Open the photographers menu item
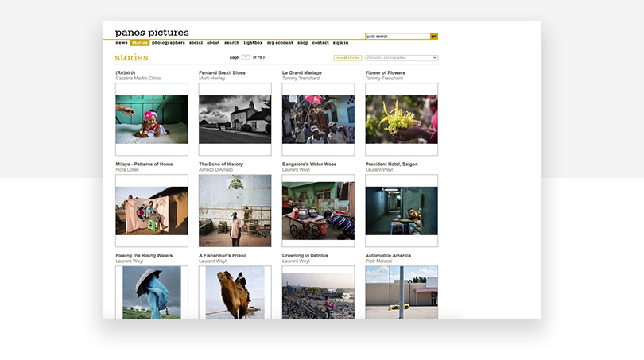 (x=169, y=43)
